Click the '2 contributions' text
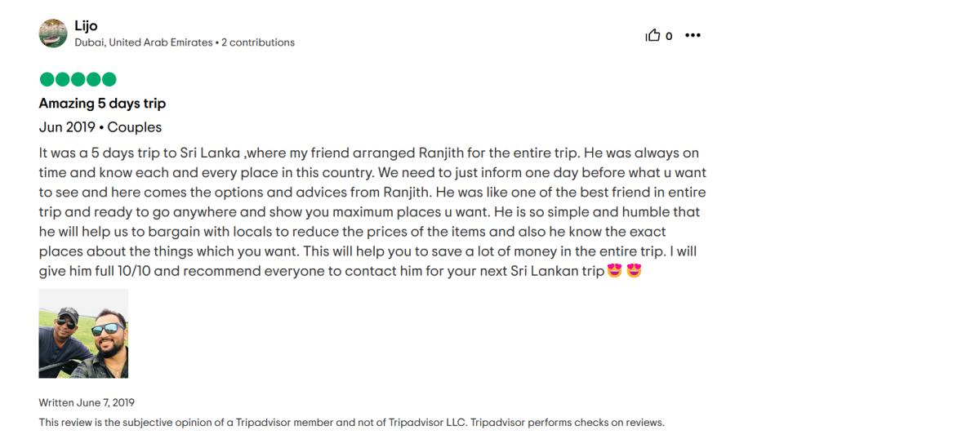980x448 pixels. (x=258, y=42)
